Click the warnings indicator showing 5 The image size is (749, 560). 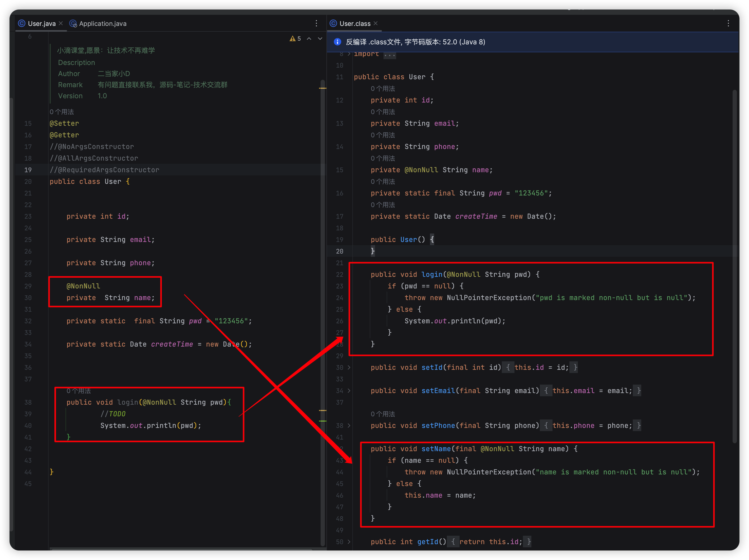coord(295,39)
